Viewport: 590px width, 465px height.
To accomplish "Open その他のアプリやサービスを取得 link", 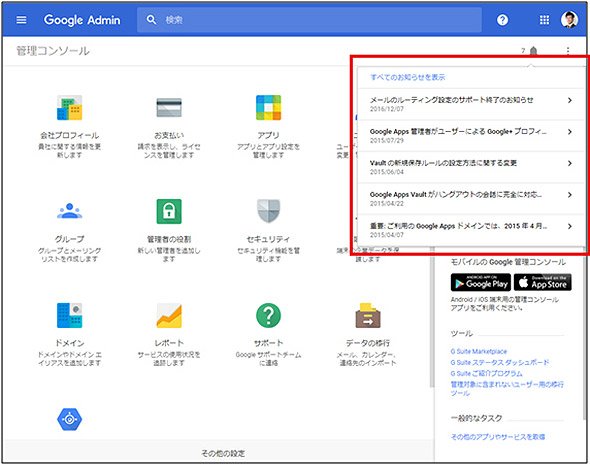I will [498, 437].
